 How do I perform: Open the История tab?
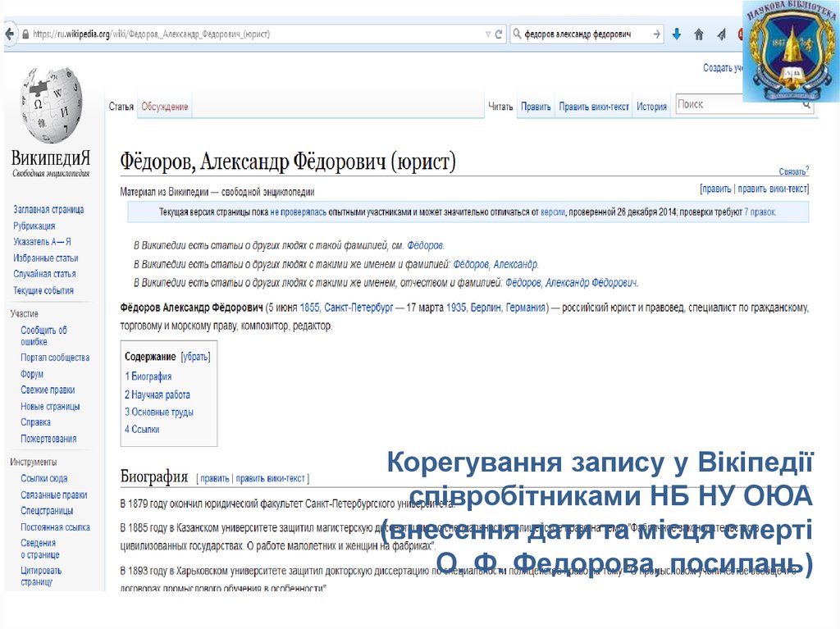click(651, 107)
